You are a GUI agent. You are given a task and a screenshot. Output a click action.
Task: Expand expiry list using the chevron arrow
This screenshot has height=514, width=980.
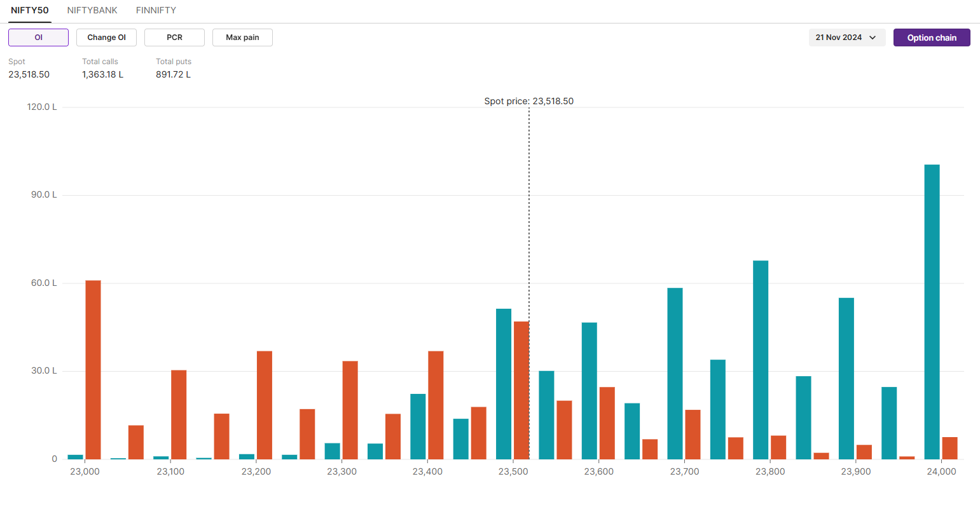pyautogui.click(x=873, y=37)
